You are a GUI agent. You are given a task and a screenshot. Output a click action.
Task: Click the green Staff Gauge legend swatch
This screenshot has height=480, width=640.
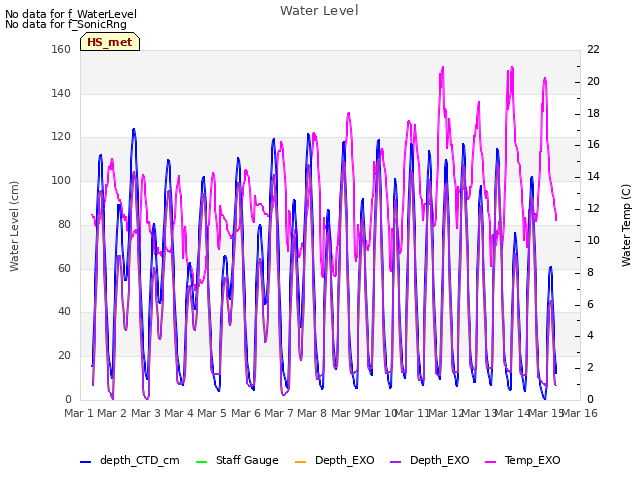coord(202,462)
